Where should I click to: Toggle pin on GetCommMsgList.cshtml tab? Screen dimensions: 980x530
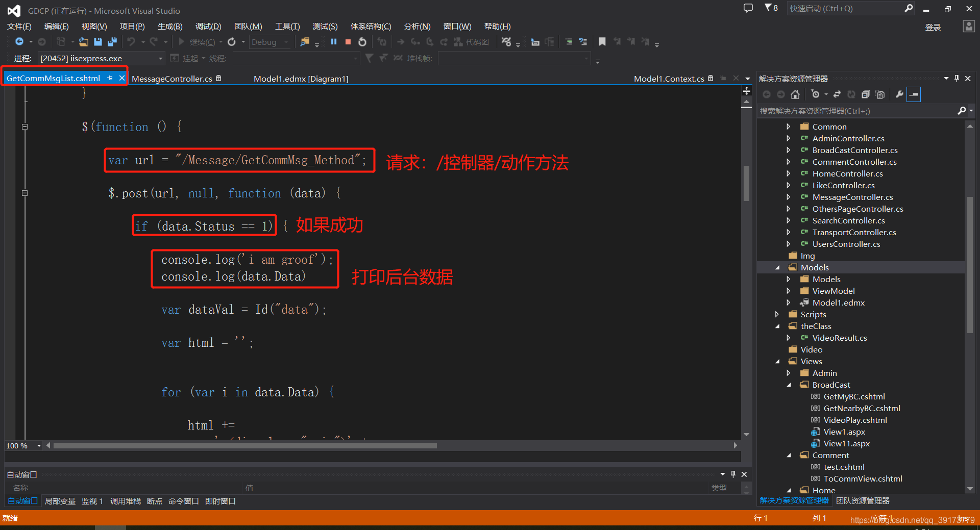pos(110,78)
